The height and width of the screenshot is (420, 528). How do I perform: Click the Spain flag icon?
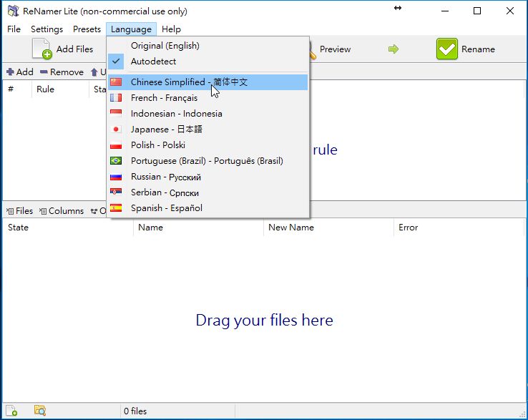[x=116, y=208]
